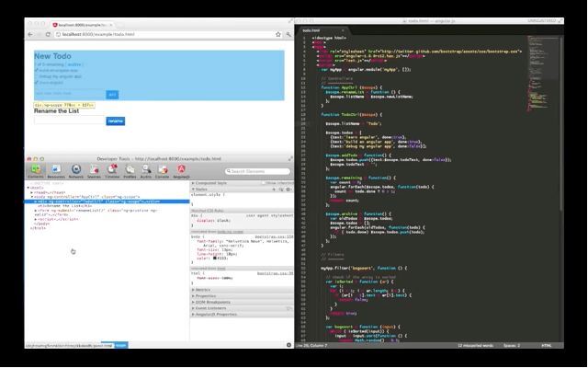This screenshot has width=588, height=368.
Task: Toggle the 'build an angular app' checkbox
Action: (x=37, y=70)
